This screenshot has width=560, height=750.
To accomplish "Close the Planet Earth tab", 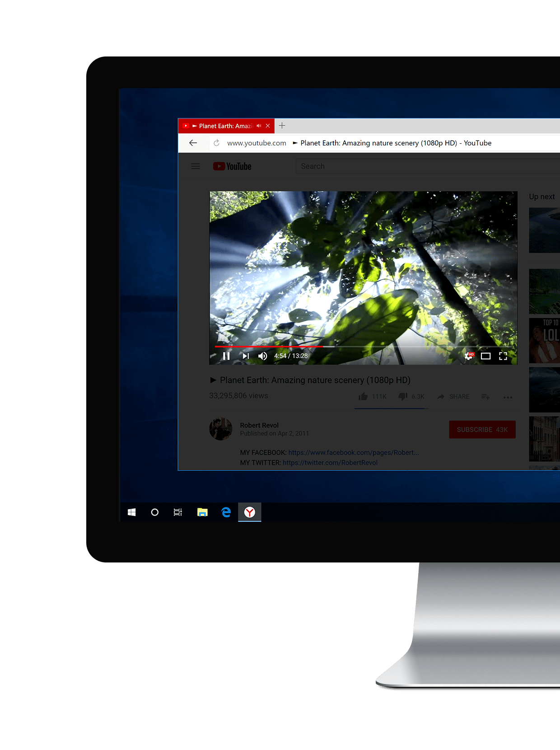I will tap(268, 126).
